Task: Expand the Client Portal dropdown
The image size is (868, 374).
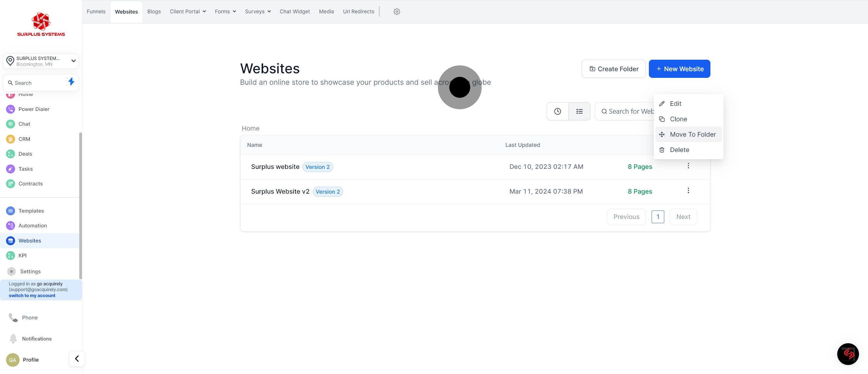Action: pyautogui.click(x=188, y=11)
